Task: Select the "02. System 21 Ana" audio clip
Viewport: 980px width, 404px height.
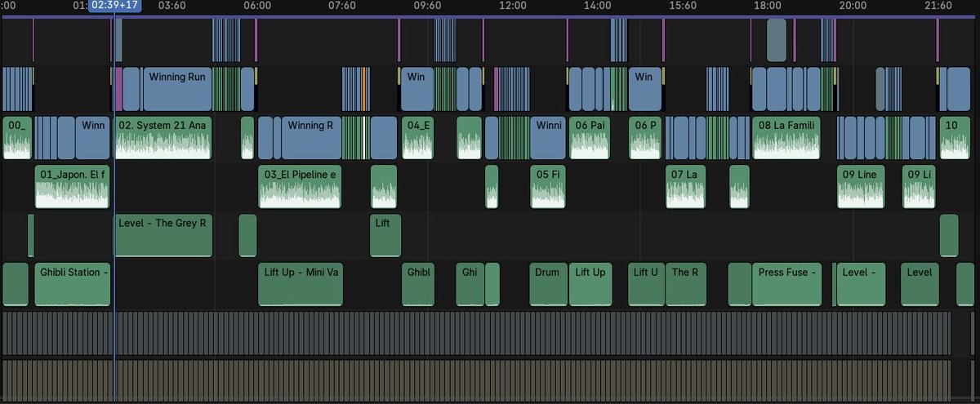Action: (x=163, y=138)
